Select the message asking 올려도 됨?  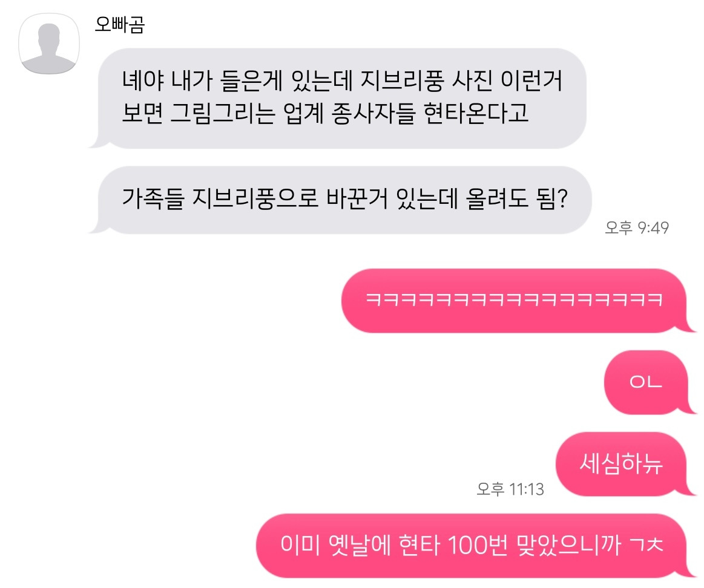[340, 200]
